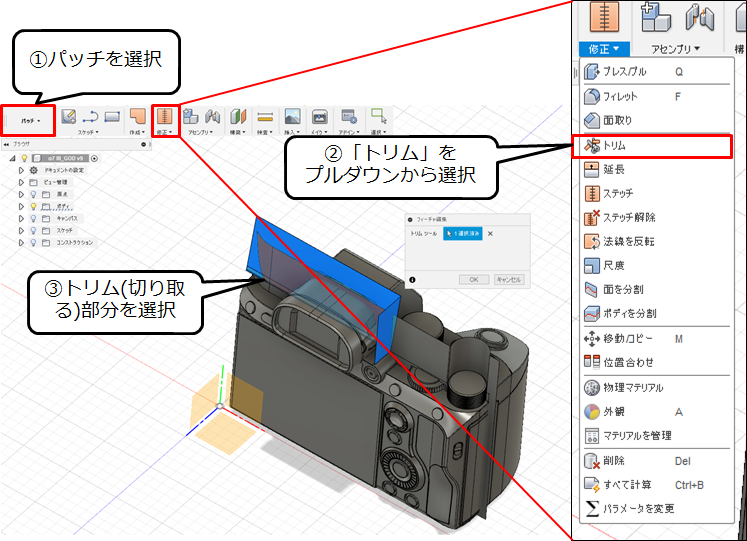Toggle the スケッチ folder lightbulb visibility
The height and width of the screenshot is (541, 747).
tap(33, 230)
